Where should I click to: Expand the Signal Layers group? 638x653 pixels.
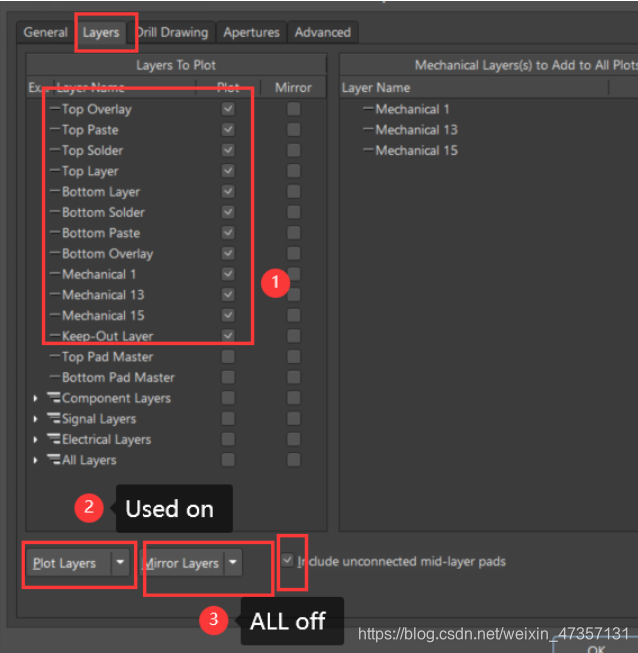pos(35,419)
